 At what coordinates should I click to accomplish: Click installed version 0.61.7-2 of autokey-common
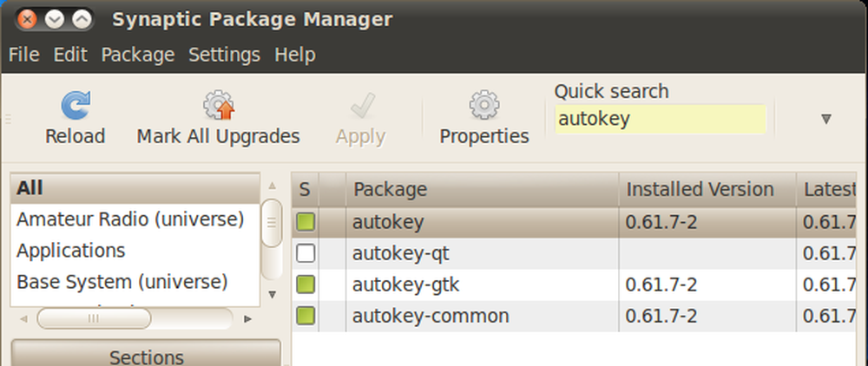(x=661, y=317)
